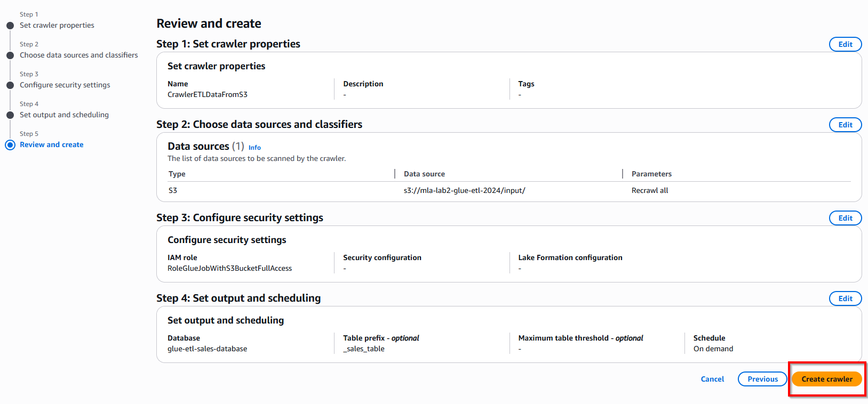The width and height of the screenshot is (868, 404).
Task: Edit Step 2 data sources and classifiers
Action: tap(845, 125)
